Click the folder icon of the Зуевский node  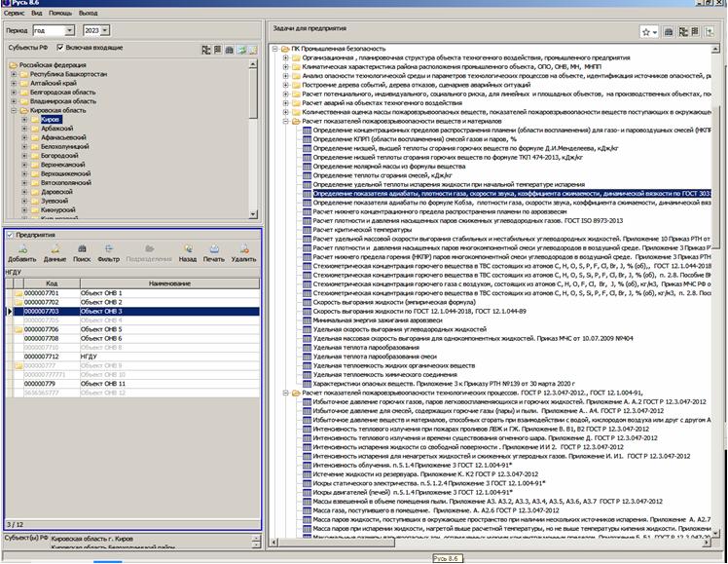(x=35, y=202)
